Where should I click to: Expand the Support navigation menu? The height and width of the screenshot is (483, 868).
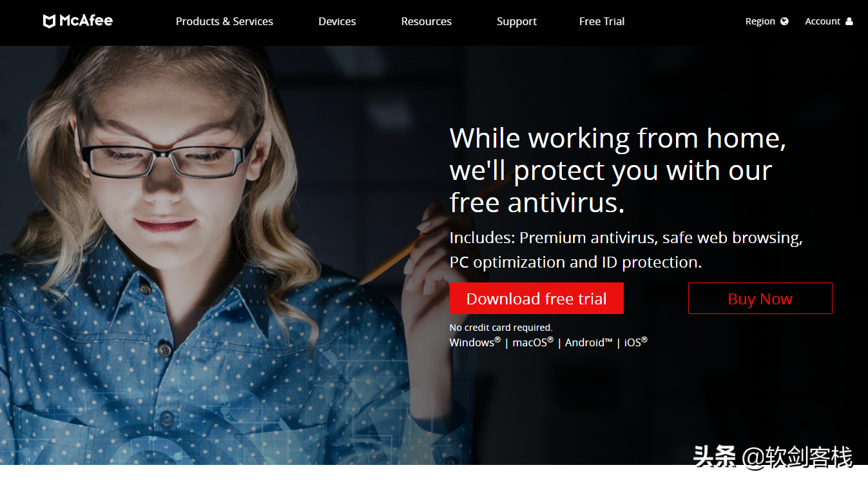(517, 21)
